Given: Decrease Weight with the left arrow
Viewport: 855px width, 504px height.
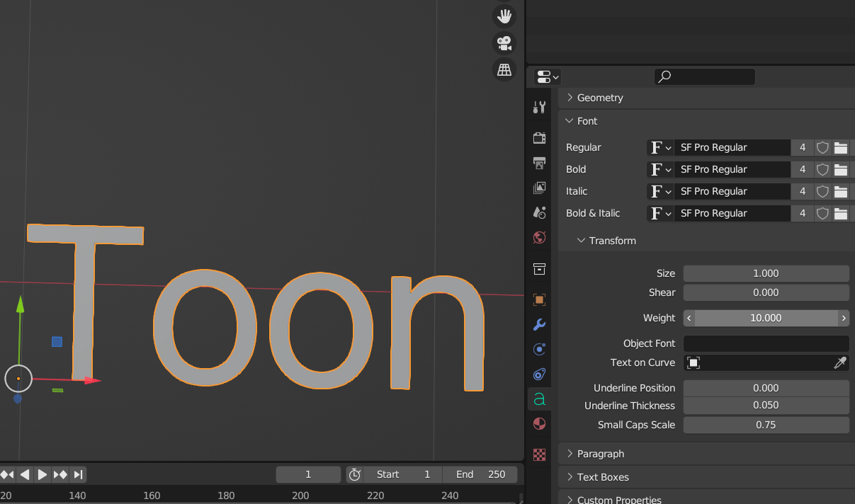Looking at the screenshot, I should (x=689, y=318).
